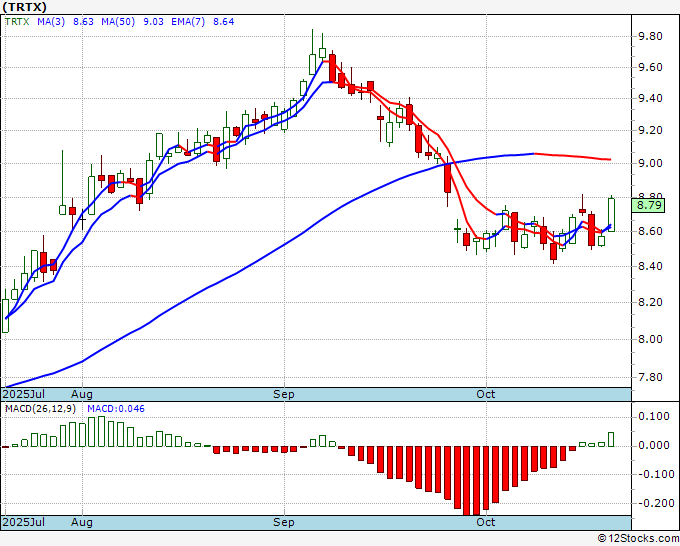
Task: Click the 9.60 price axis label
Action: 651,67
